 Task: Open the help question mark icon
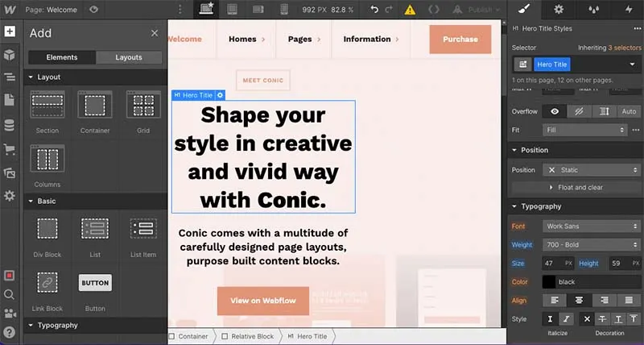pos(10,332)
